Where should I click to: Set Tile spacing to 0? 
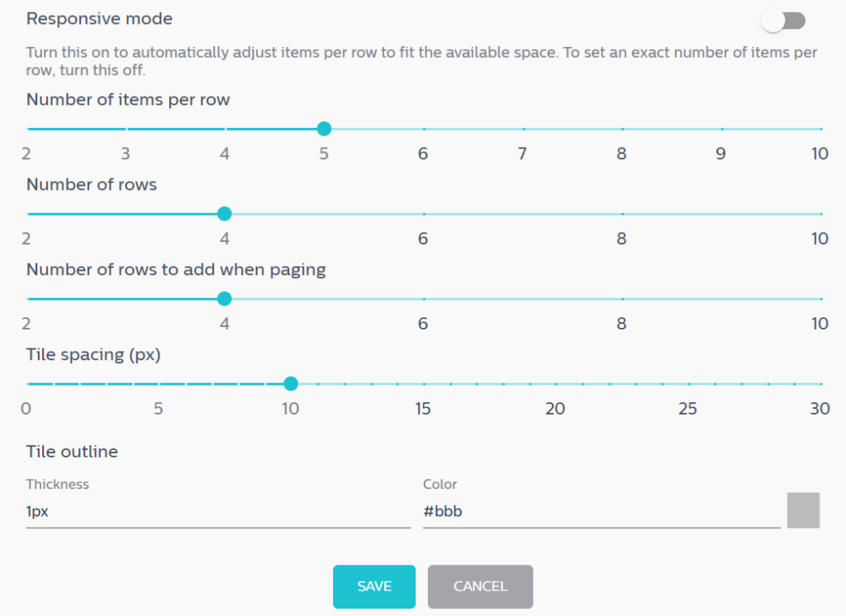click(27, 384)
